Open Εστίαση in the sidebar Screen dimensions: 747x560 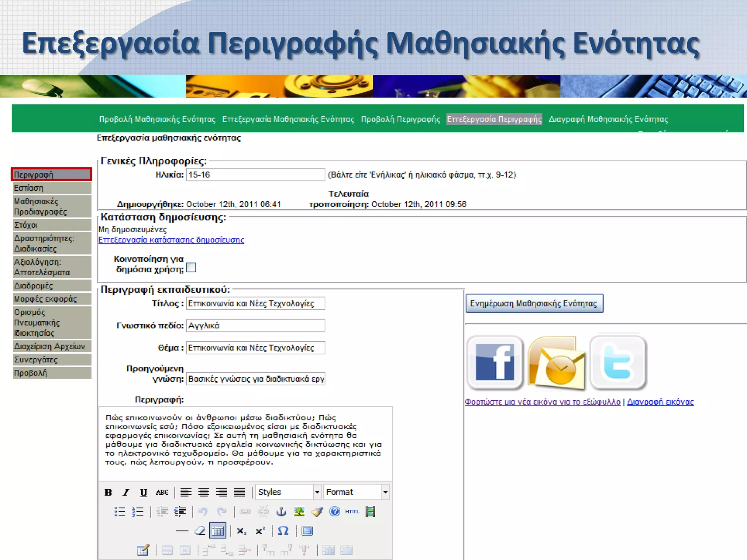click(52, 188)
